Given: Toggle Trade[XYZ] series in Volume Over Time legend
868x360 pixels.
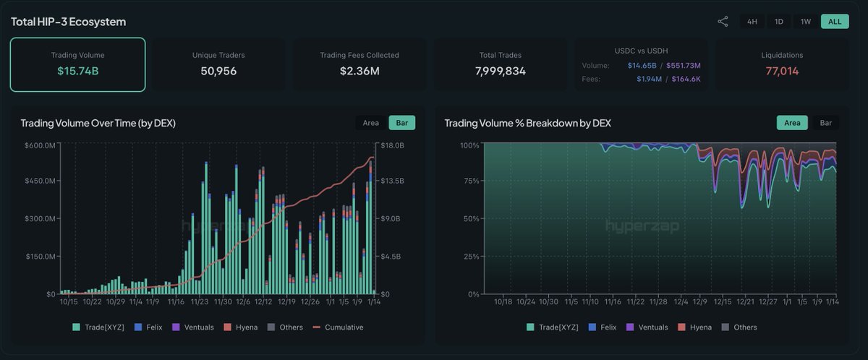Looking at the screenshot, I should click(x=98, y=327).
